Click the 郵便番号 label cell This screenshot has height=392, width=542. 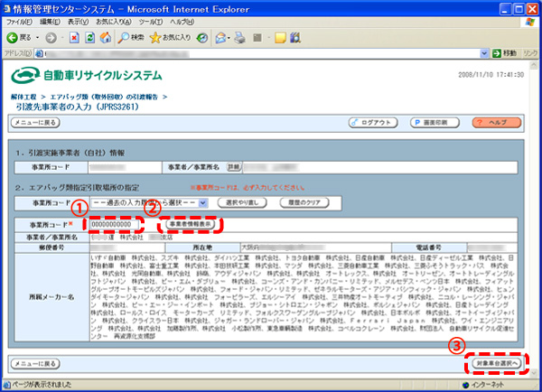coord(51,247)
